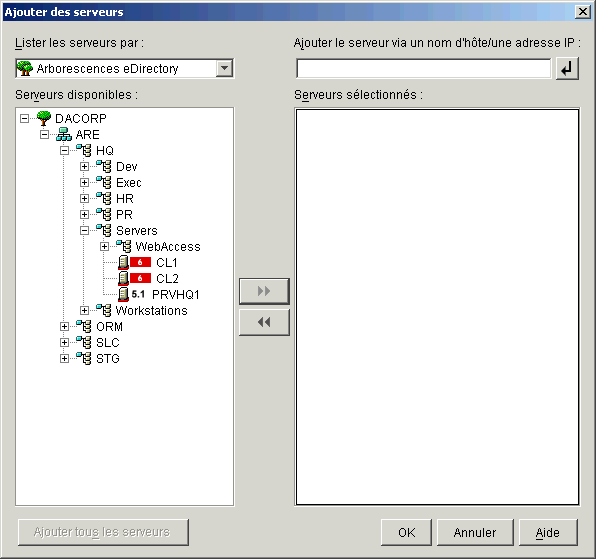Image resolution: width=596 pixels, height=559 pixels.
Task: Click the CL1 server icon
Action: tap(123, 263)
